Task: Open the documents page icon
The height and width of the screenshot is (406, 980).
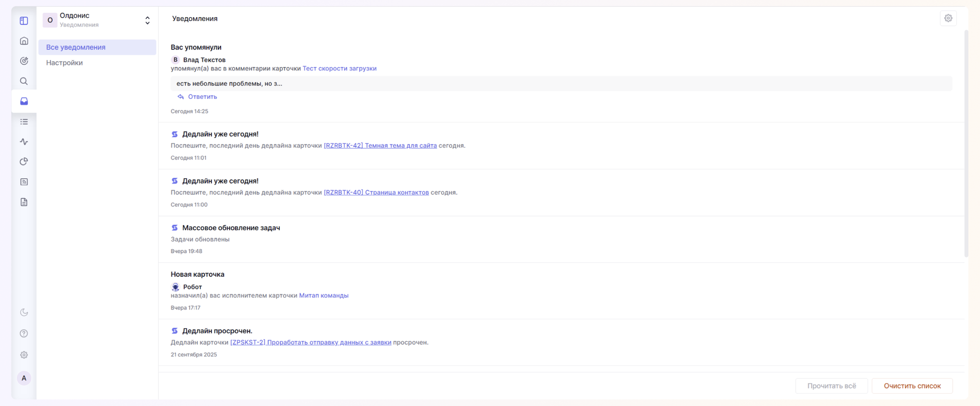Action: point(24,202)
